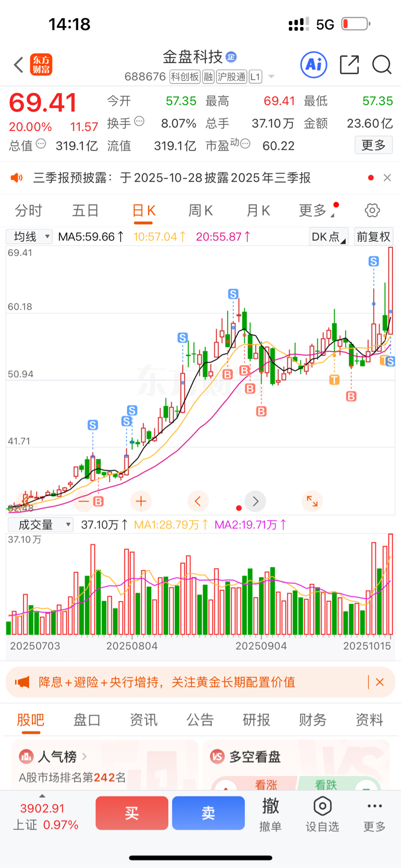Tap the MA5:59.66 value label

(91, 237)
